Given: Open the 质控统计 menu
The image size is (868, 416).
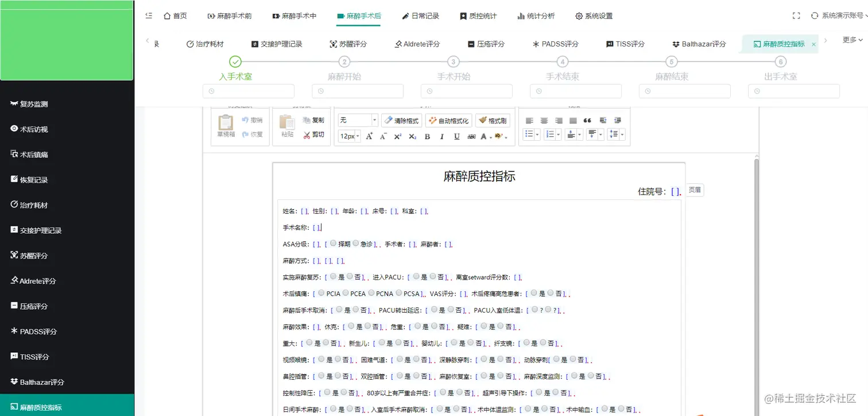Looking at the screenshot, I should (x=478, y=16).
